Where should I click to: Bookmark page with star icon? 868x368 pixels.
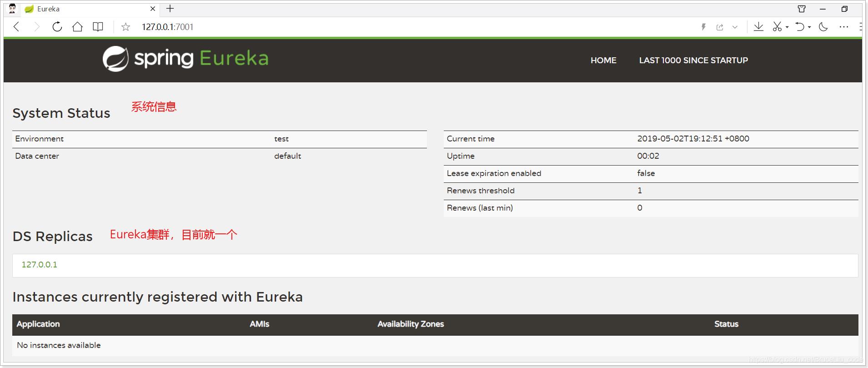[125, 27]
